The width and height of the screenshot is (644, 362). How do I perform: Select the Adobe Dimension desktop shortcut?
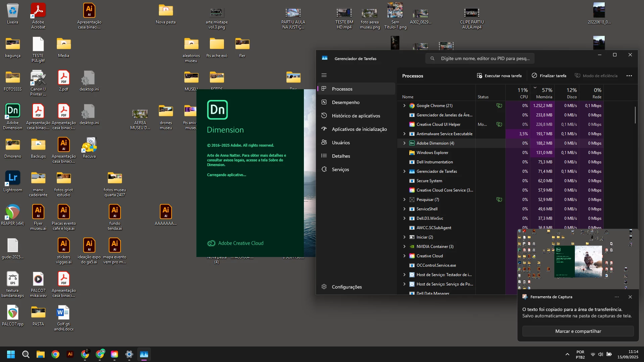(13, 116)
